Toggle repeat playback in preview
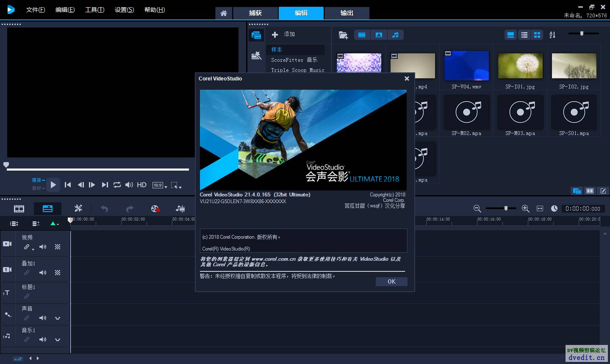 click(117, 185)
